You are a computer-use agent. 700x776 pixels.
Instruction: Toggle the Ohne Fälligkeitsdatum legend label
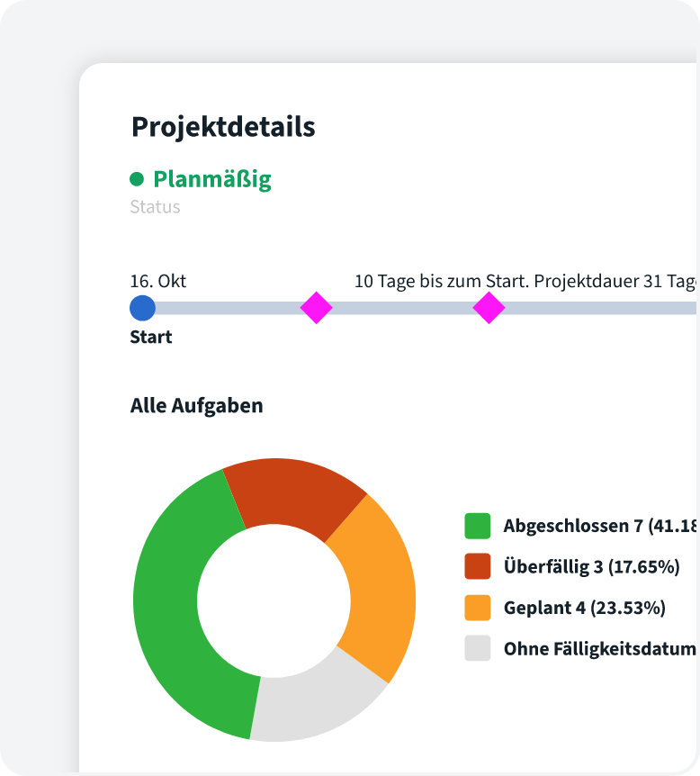point(599,648)
